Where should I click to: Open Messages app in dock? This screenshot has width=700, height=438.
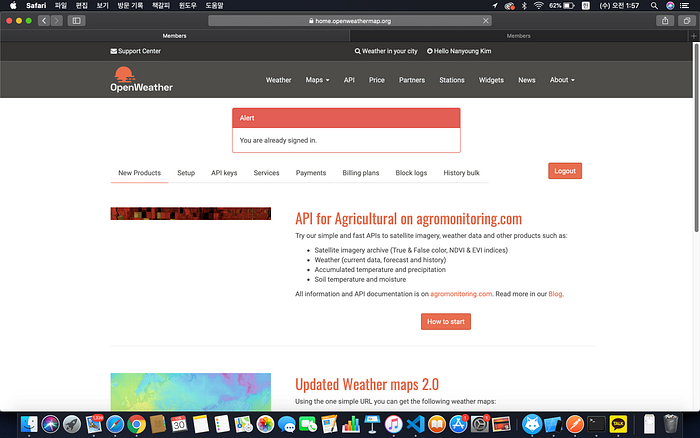pos(287,424)
